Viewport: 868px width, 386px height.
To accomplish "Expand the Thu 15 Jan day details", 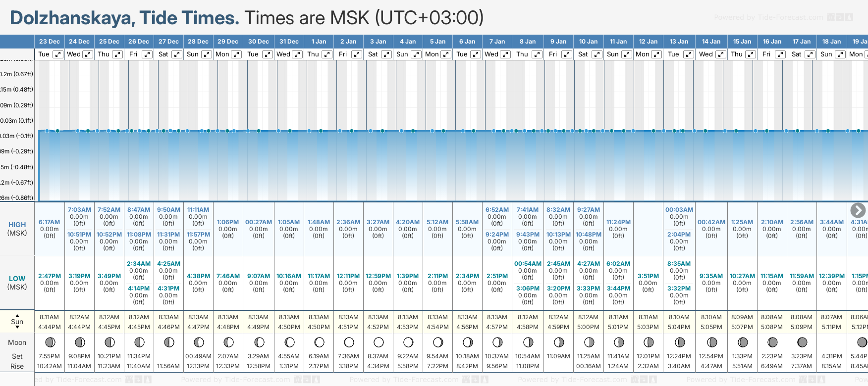I will (x=751, y=54).
